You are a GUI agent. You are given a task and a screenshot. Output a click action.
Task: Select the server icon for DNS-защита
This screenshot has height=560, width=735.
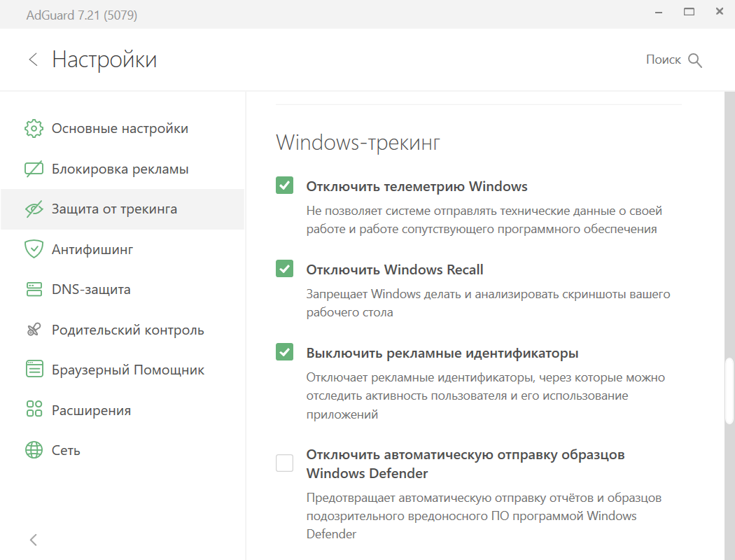click(x=33, y=289)
